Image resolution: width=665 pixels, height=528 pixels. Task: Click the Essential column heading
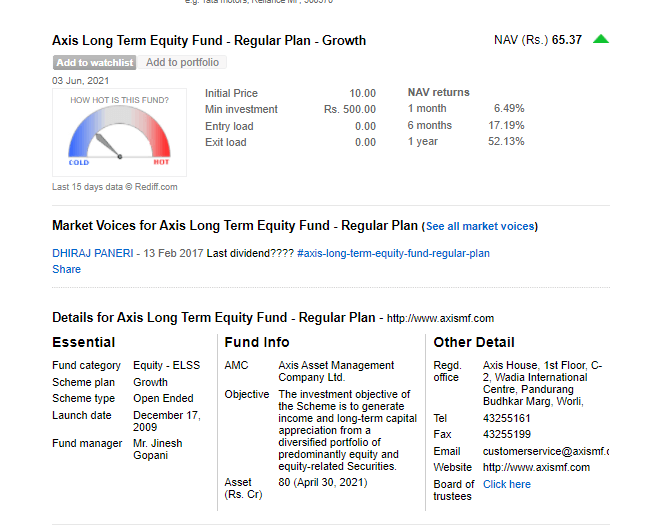[84, 342]
